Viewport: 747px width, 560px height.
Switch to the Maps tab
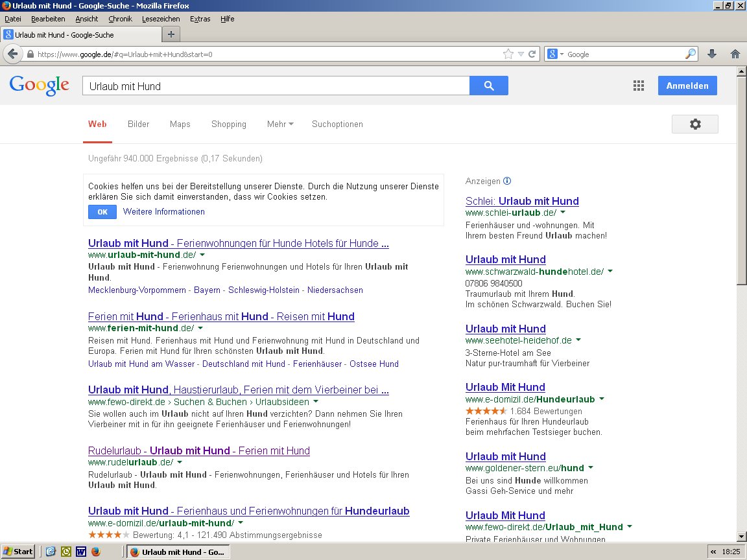(180, 124)
